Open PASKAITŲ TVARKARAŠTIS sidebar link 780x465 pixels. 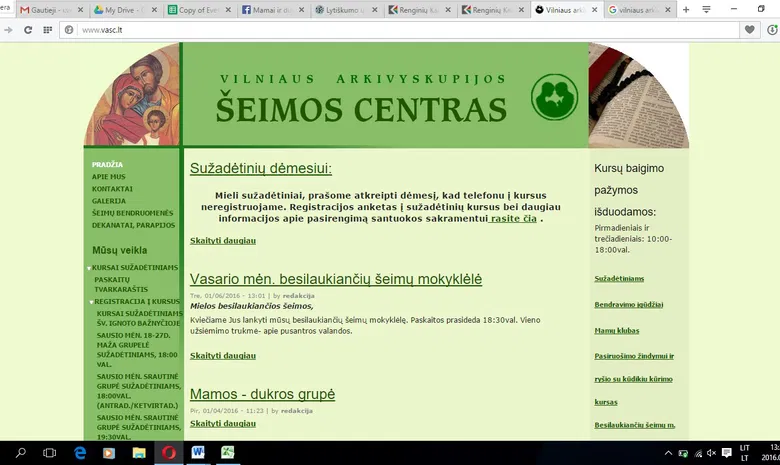pyautogui.click(x=121, y=284)
